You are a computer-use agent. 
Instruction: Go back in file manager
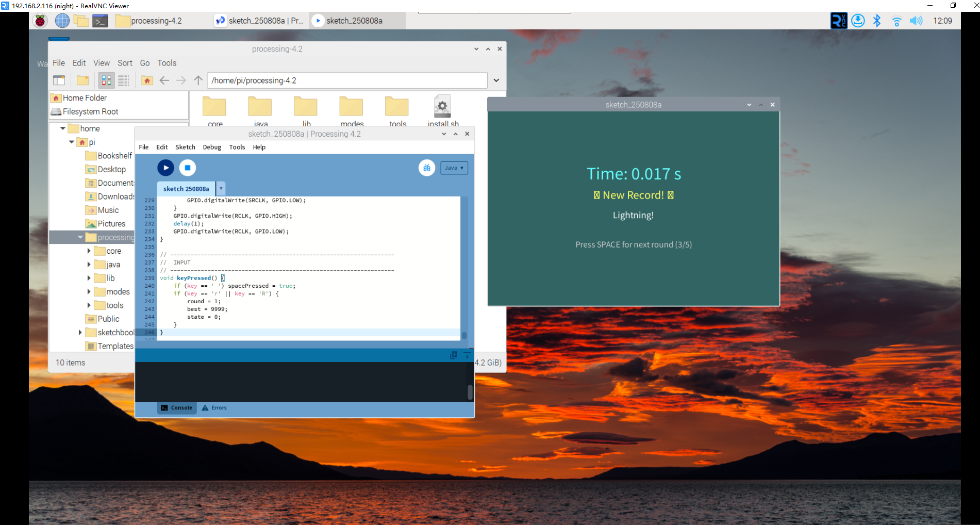click(164, 80)
